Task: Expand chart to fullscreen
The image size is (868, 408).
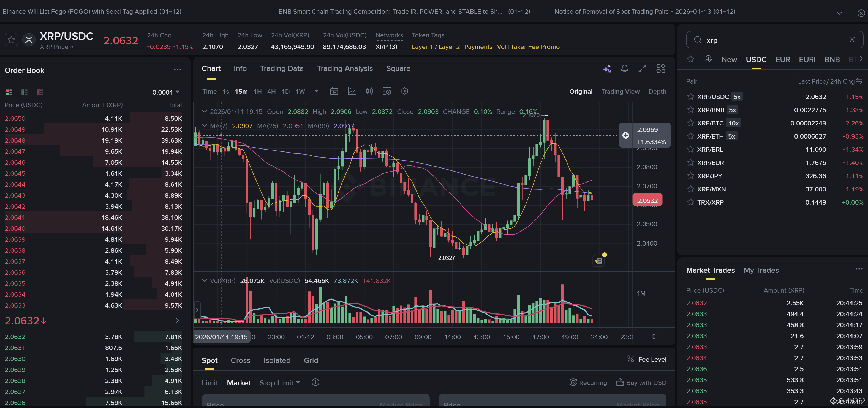Action: pos(642,69)
